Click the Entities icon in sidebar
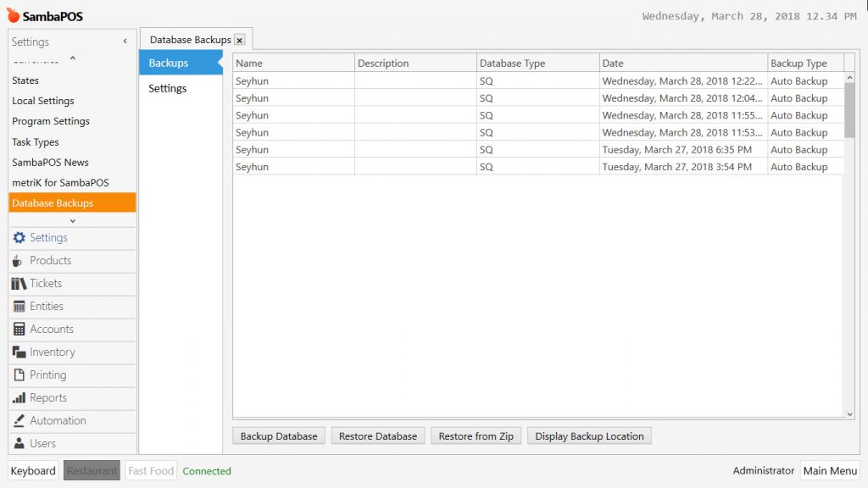 19,306
